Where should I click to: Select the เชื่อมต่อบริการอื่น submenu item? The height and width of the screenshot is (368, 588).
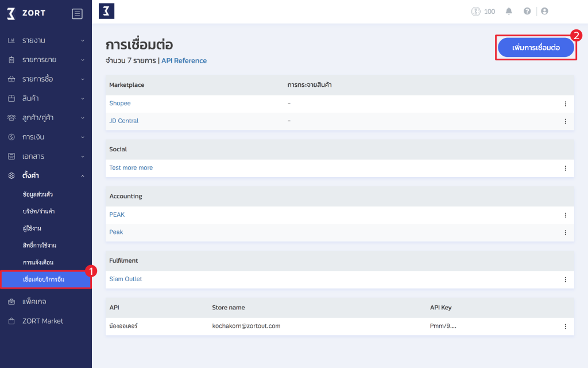46,279
